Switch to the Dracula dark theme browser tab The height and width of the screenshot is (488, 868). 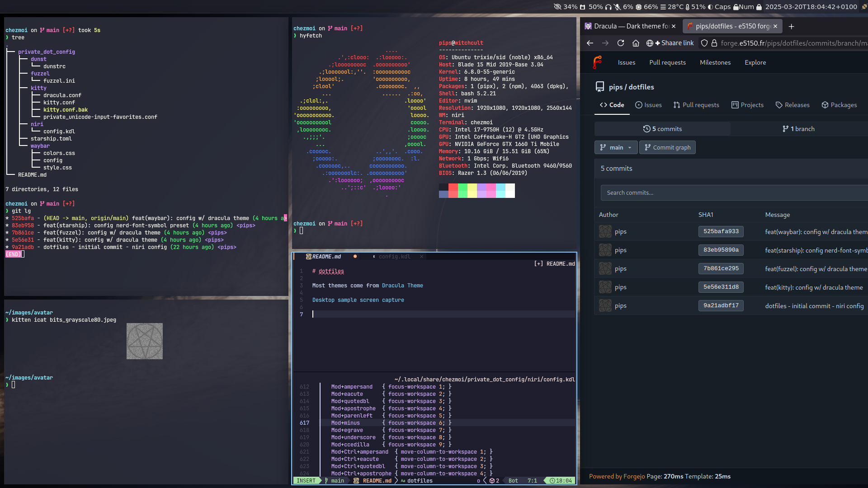(628, 26)
